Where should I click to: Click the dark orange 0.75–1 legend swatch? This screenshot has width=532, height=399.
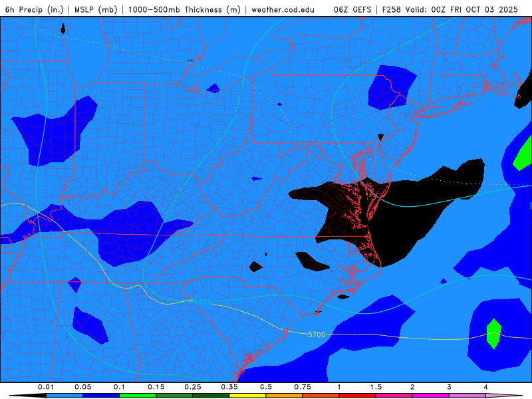[321, 396]
